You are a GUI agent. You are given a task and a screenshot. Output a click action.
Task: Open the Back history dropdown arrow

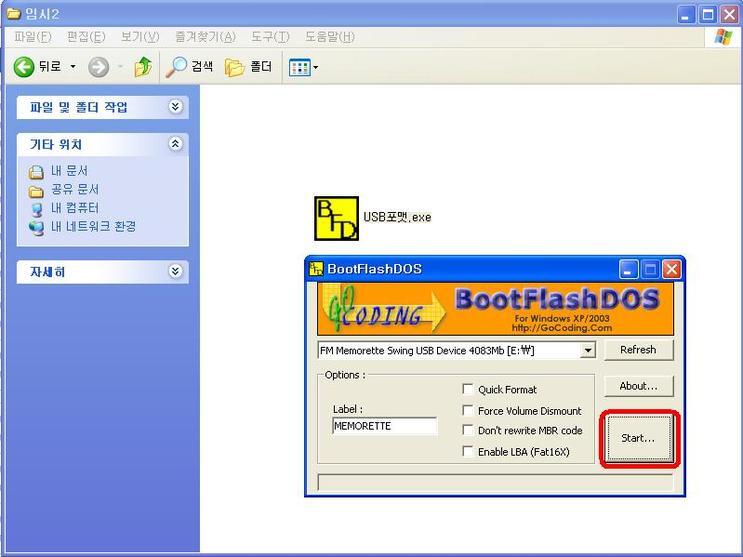click(x=73, y=67)
